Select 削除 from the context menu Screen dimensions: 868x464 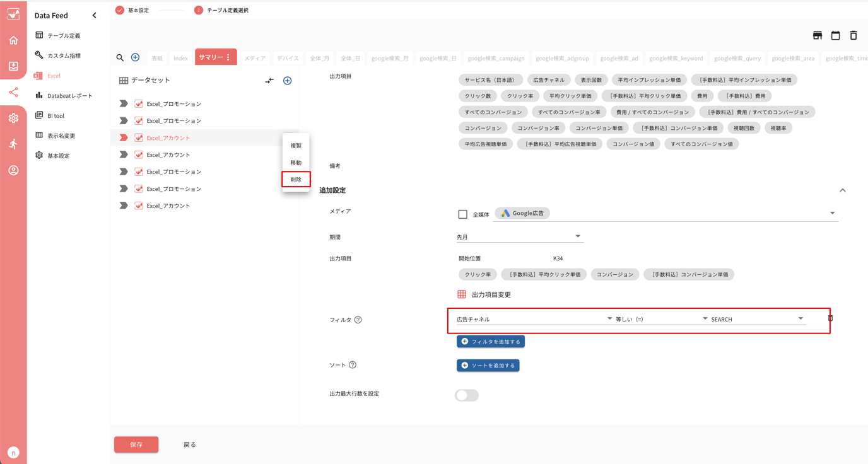pos(295,179)
